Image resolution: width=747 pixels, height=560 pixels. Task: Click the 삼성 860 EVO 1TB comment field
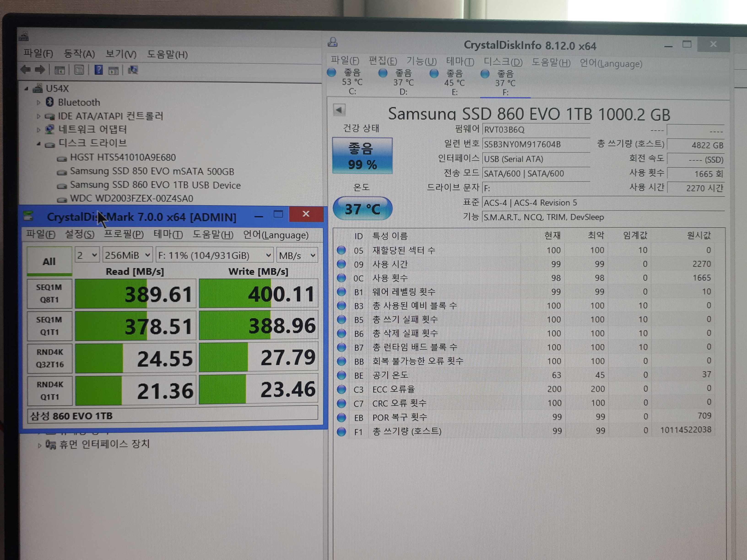[x=173, y=415]
